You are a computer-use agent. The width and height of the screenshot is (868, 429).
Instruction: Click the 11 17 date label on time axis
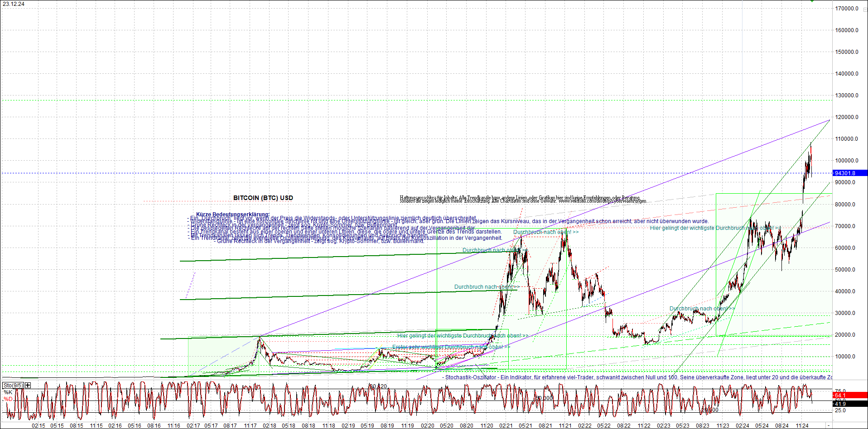tap(251, 425)
